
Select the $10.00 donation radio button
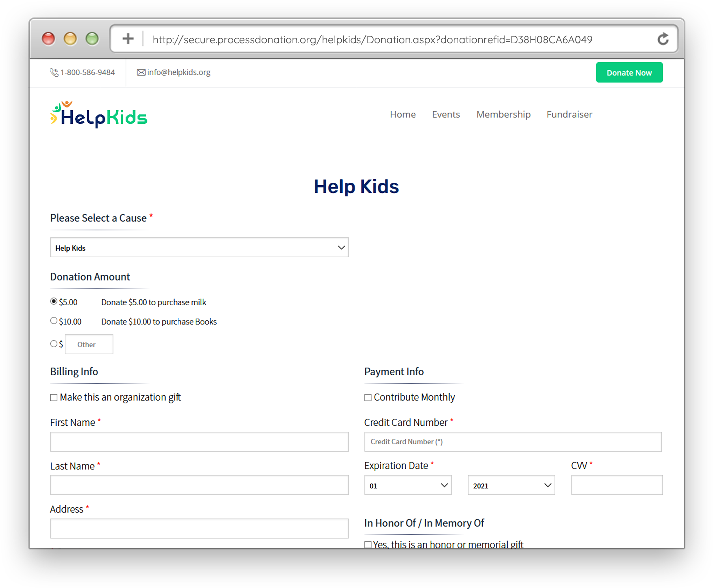coord(54,321)
